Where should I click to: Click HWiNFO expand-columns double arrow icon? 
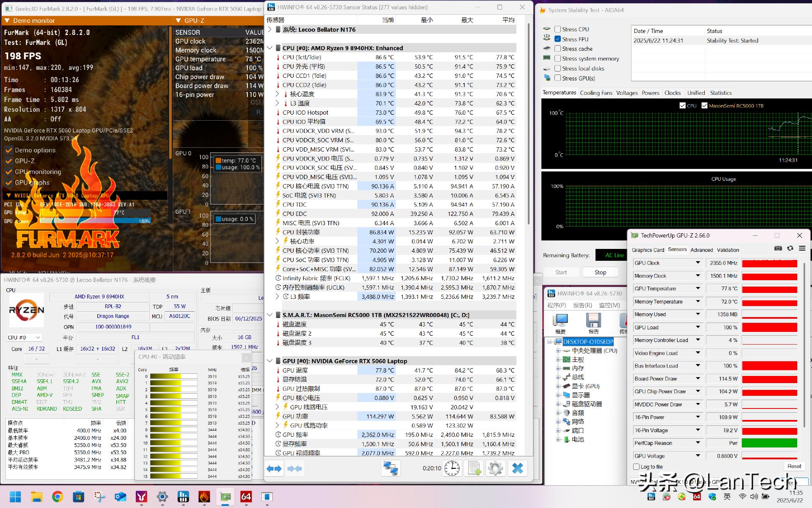point(274,469)
